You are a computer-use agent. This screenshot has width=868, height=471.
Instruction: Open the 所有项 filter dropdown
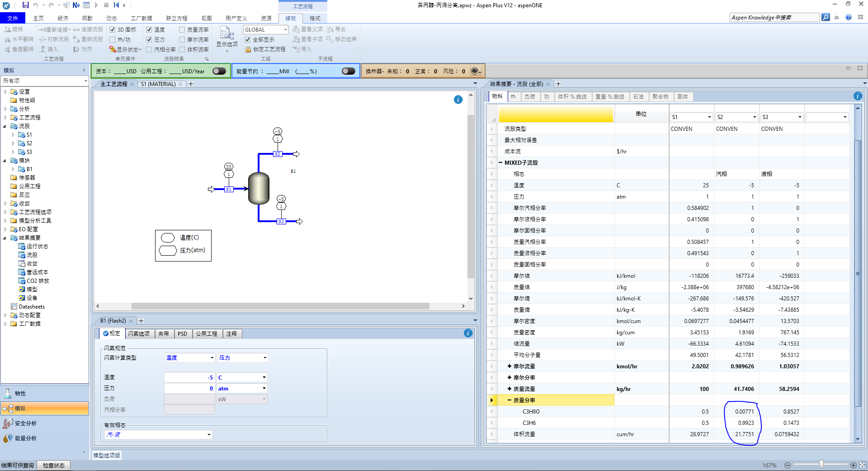(x=85, y=81)
